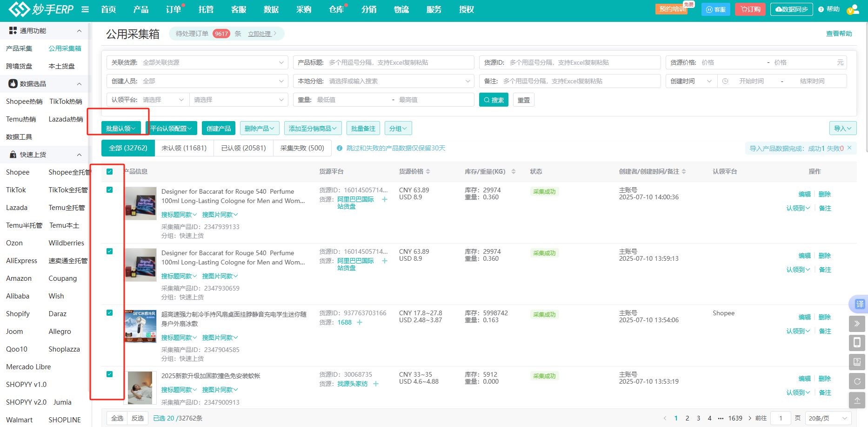Image resolution: width=868 pixels, height=427 pixels.
Task: Open the 20条/页 page size dropdown
Action: tap(828, 418)
